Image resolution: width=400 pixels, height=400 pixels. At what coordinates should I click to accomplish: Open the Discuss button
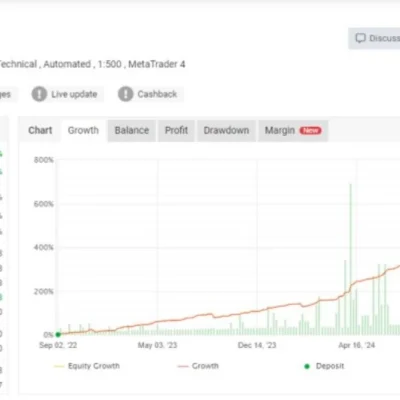(x=374, y=38)
